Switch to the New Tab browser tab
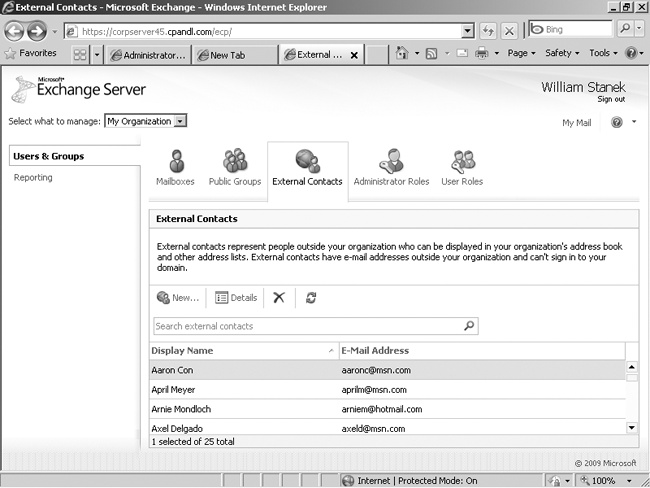Viewport: 650px width, 488px height. [235, 55]
